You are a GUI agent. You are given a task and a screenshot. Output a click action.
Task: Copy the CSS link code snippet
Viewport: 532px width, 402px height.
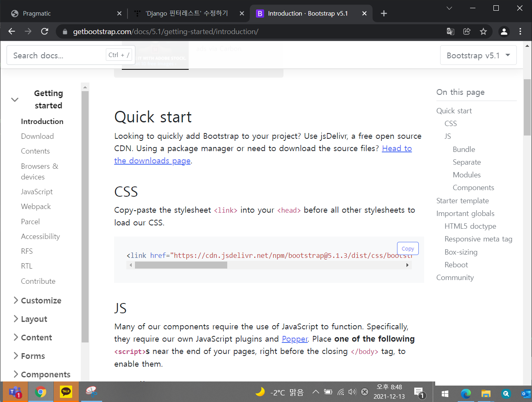coord(408,248)
